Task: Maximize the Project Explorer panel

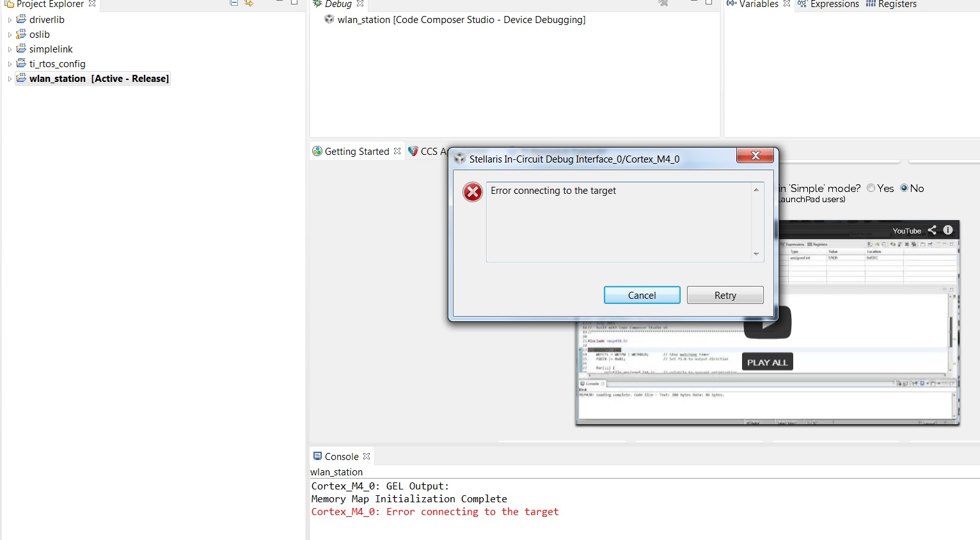Action: [x=294, y=3]
